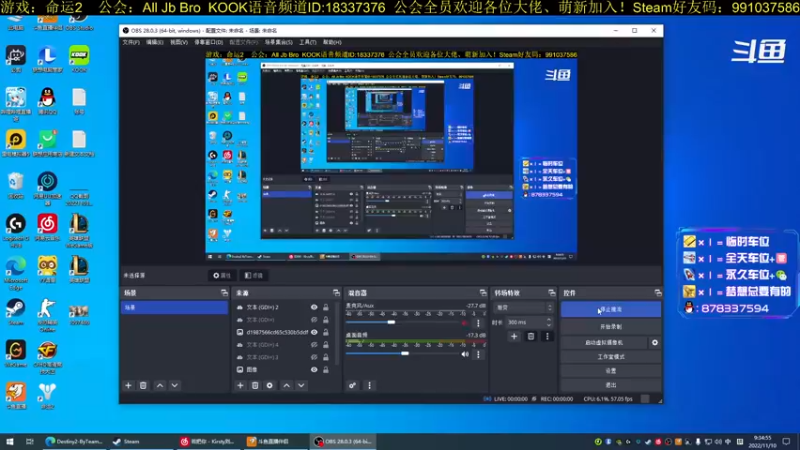Move scene down with arrow icon
This screenshot has width=800, height=450.
click(x=174, y=386)
